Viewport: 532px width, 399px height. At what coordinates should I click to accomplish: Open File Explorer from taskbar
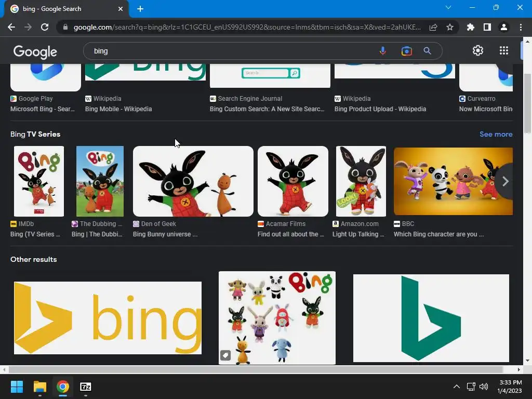[39, 387]
